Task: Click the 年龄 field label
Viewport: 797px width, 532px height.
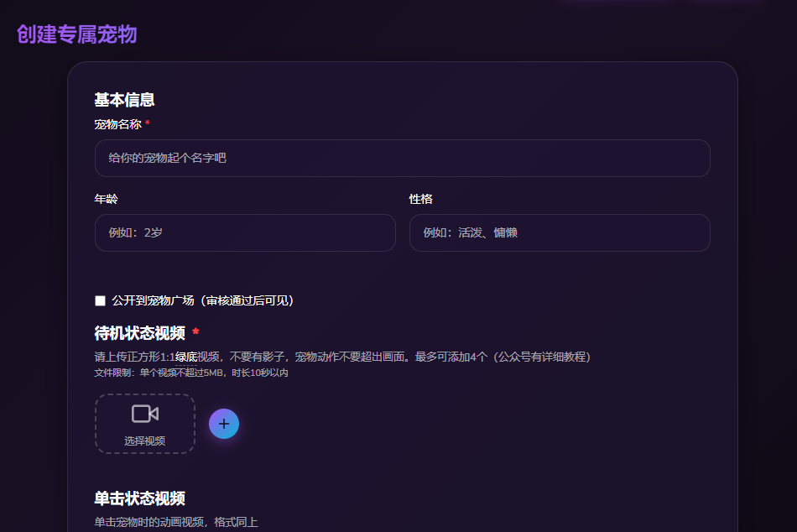Action: coord(107,199)
